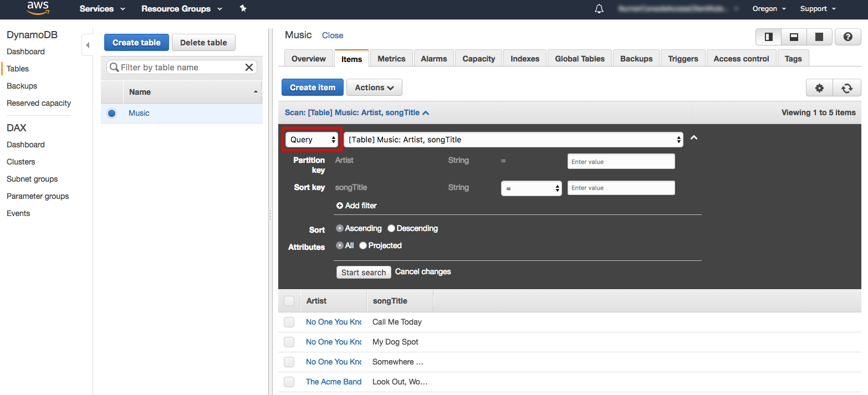The width and height of the screenshot is (868, 395).
Task: Open The Acme Band item link
Action: 333,382
